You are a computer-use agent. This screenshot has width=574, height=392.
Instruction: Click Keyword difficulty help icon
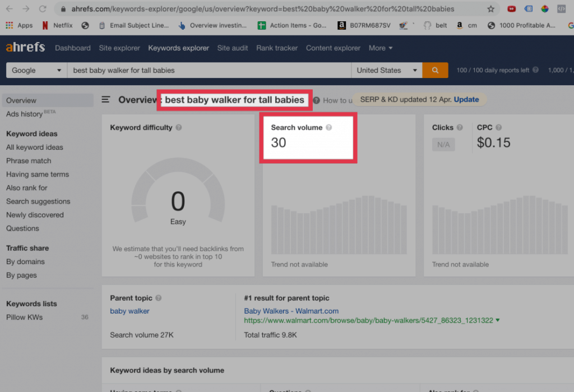179,127
